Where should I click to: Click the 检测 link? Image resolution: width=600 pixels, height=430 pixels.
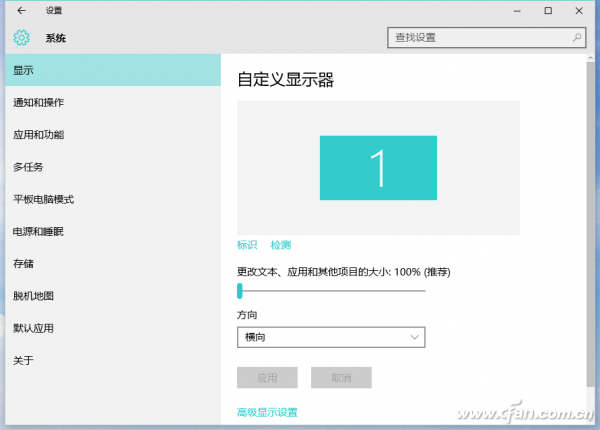point(280,245)
